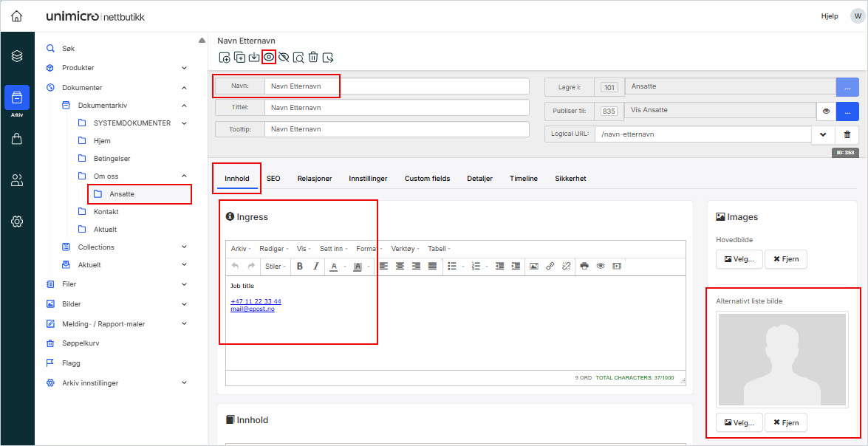Click Velg button under Hovedbilde
868x446 pixels.
tap(739, 259)
